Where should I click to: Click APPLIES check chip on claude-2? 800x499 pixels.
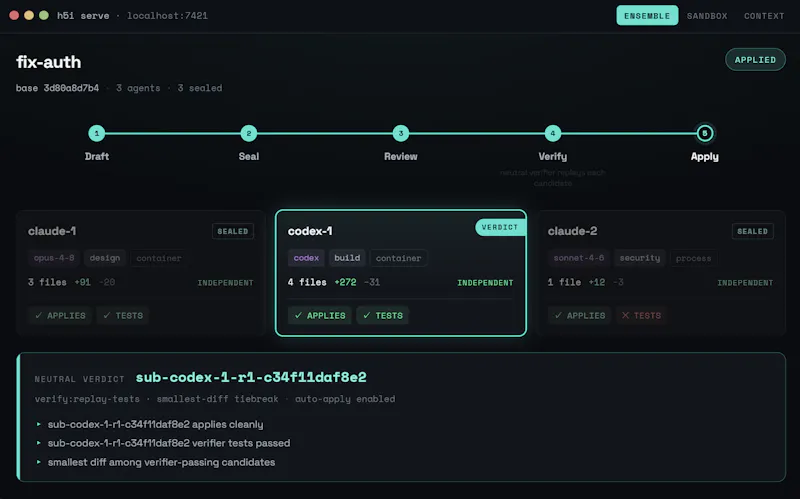pyautogui.click(x=580, y=315)
